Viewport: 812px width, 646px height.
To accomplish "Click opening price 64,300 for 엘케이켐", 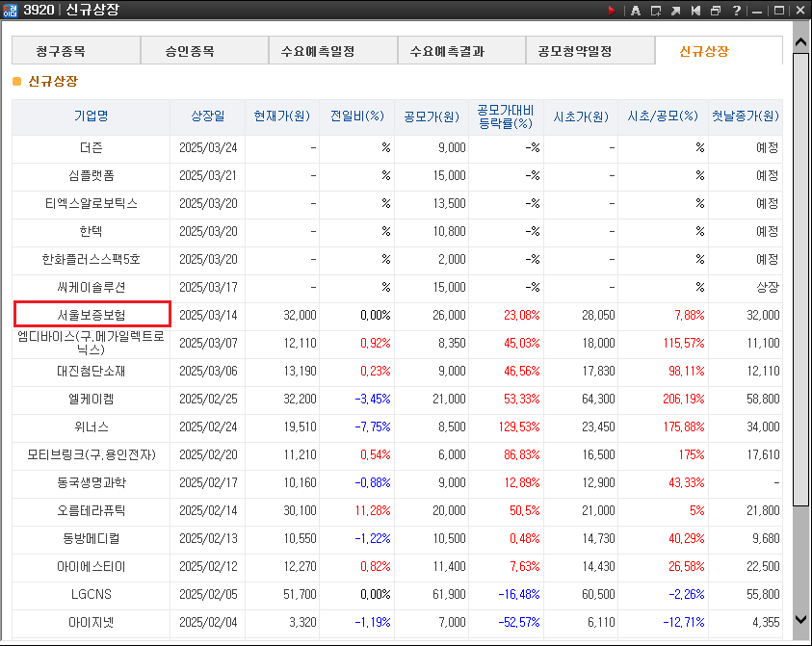I will click(x=598, y=400).
